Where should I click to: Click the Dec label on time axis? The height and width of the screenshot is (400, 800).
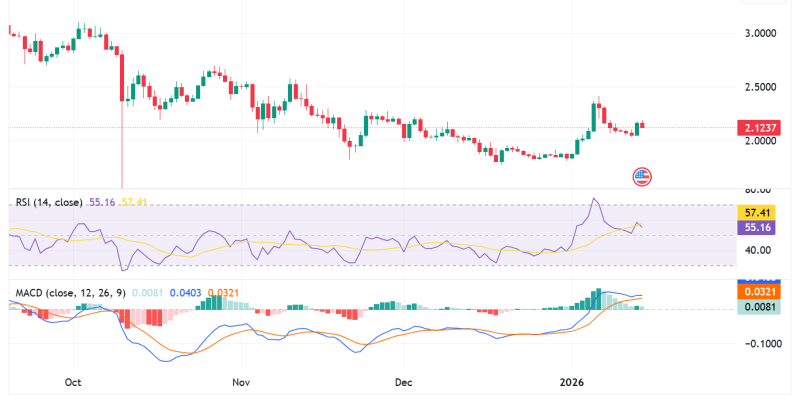pos(403,382)
